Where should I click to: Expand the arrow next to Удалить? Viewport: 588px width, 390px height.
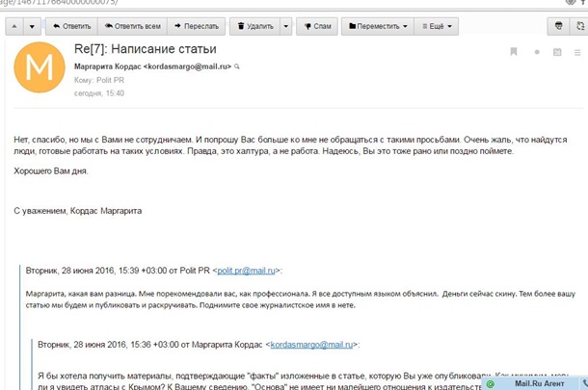[286, 27]
